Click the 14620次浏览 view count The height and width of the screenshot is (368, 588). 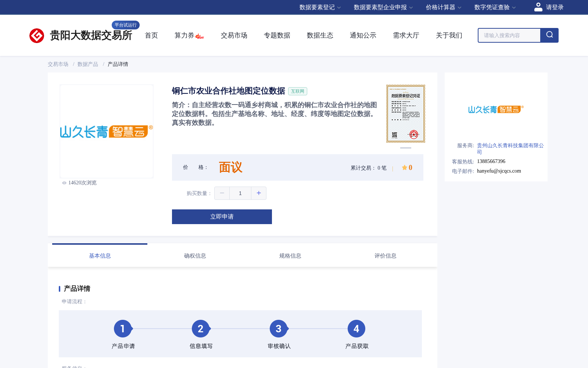click(82, 183)
